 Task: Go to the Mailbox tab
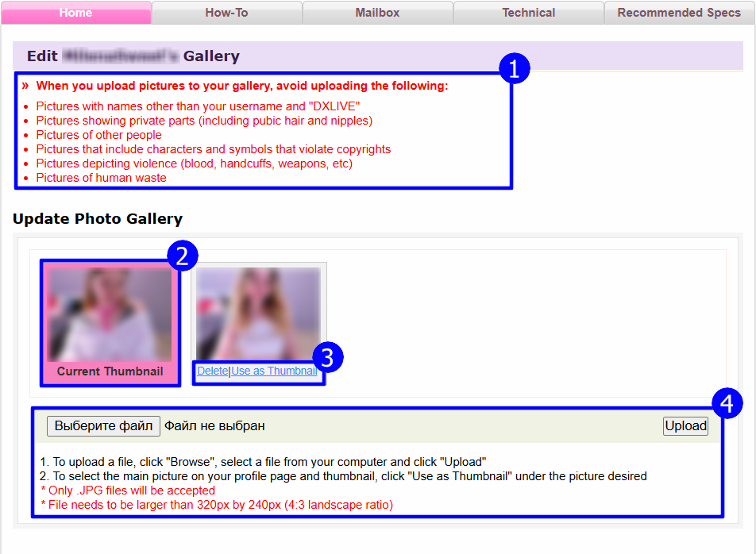pyautogui.click(x=377, y=13)
